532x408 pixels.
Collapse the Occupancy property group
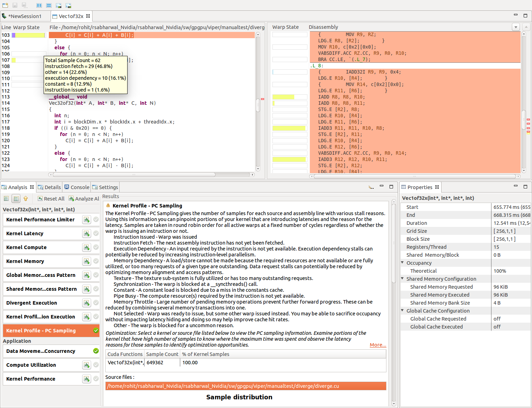403,263
